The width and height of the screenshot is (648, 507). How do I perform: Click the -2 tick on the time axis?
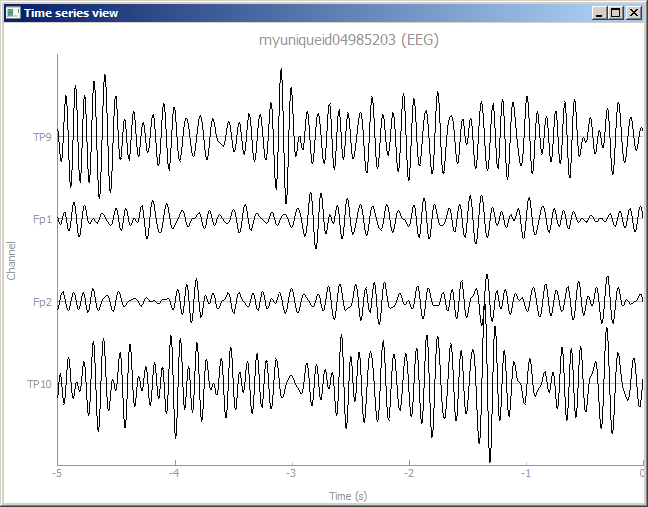408,474
